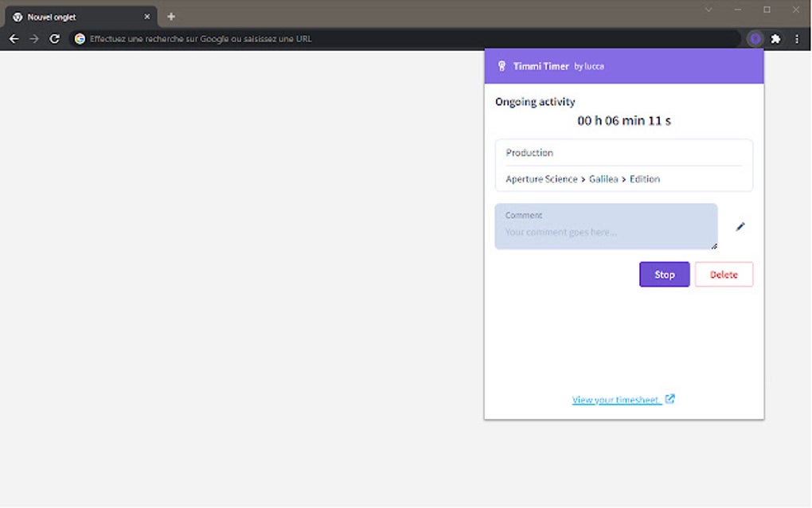Image resolution: width=812 pixels, height=508 pixels.
Task: Open the View your timesheet link
Action: [x=617, y=399]
